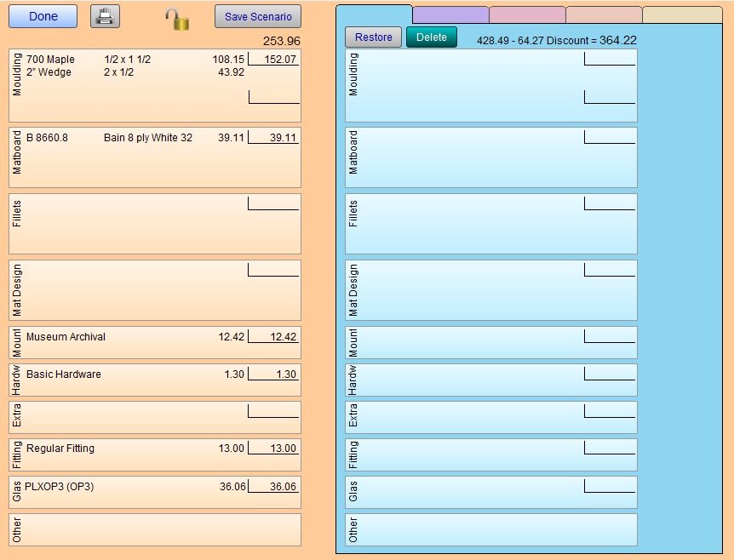734x560 pixels.
Task: Click Moulding total field in blue scenario
Action: coord(610,59)
